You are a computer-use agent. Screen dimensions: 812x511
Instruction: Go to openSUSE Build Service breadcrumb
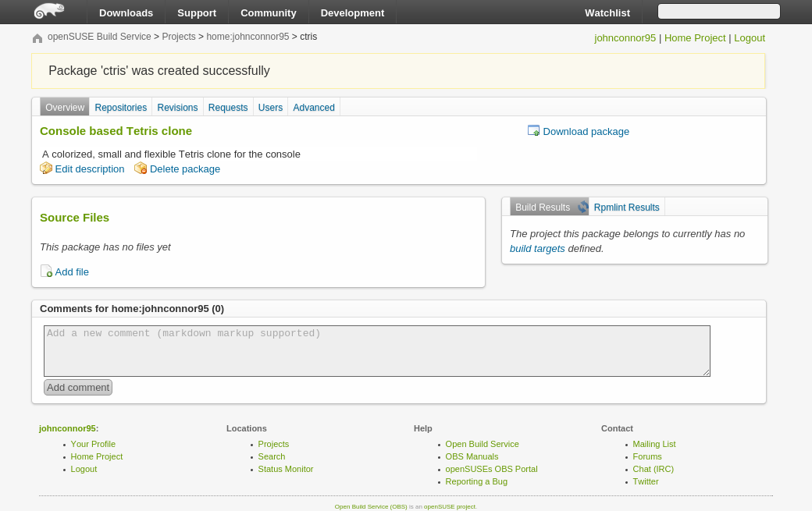(x=99, y=37)
